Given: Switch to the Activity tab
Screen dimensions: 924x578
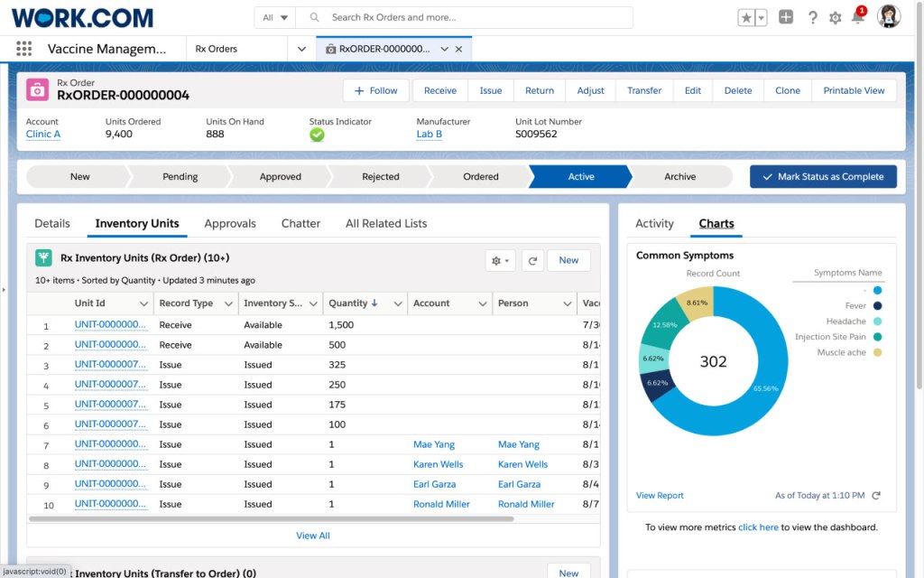Looking at the screenshot, I should [654, 223].
